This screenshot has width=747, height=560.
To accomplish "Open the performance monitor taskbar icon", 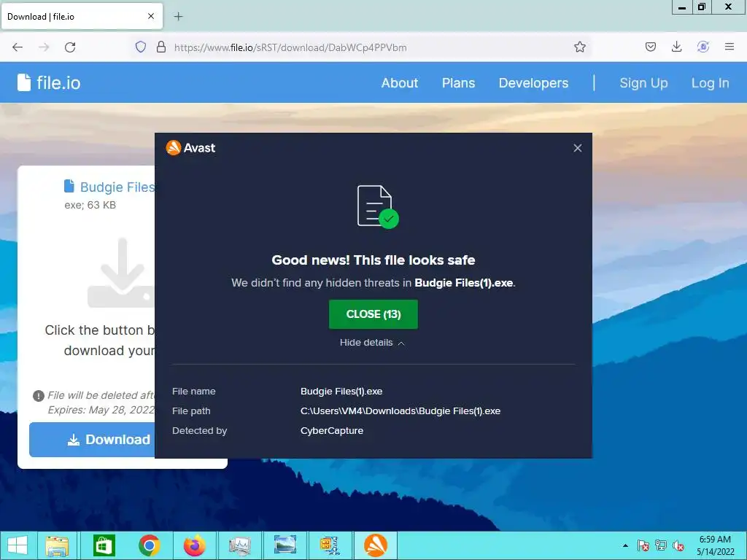I will pos(239,545).
